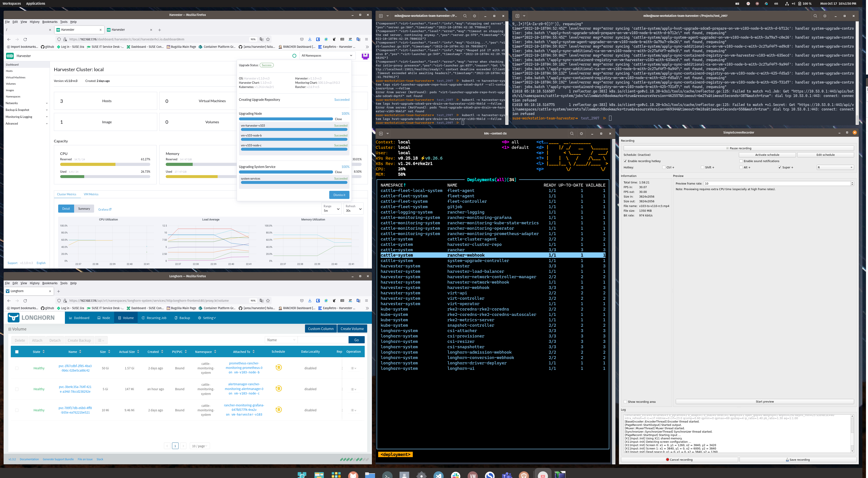Open the 10 / page dropdown in Longhorn

[199, 446]
